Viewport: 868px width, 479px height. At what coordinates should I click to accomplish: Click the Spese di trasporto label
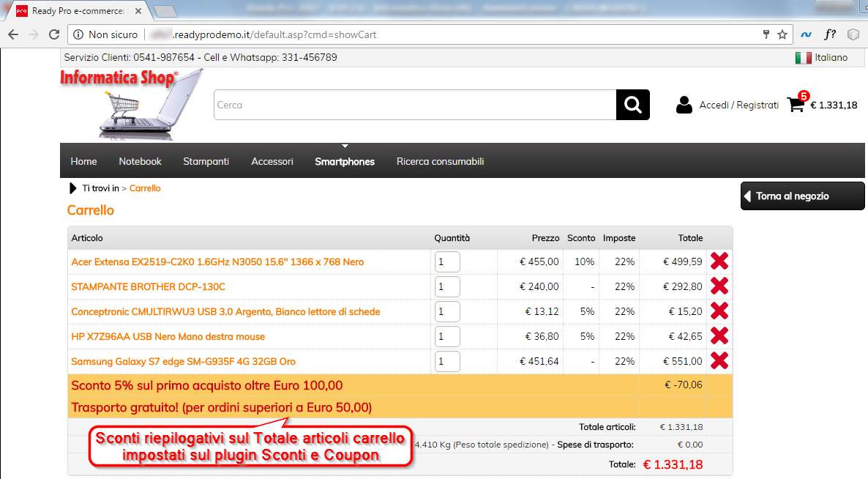coord(595,445)
